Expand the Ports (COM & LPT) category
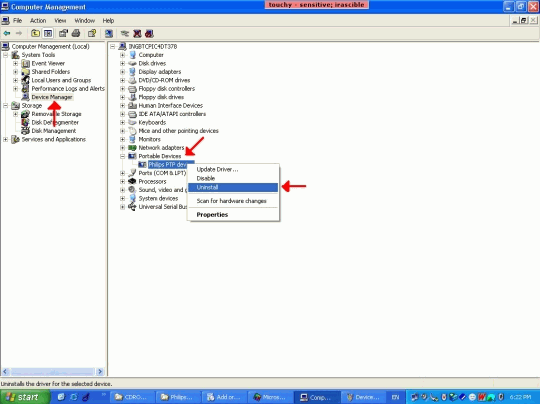This screenshot has width=540, height=404. click(122, 173)
